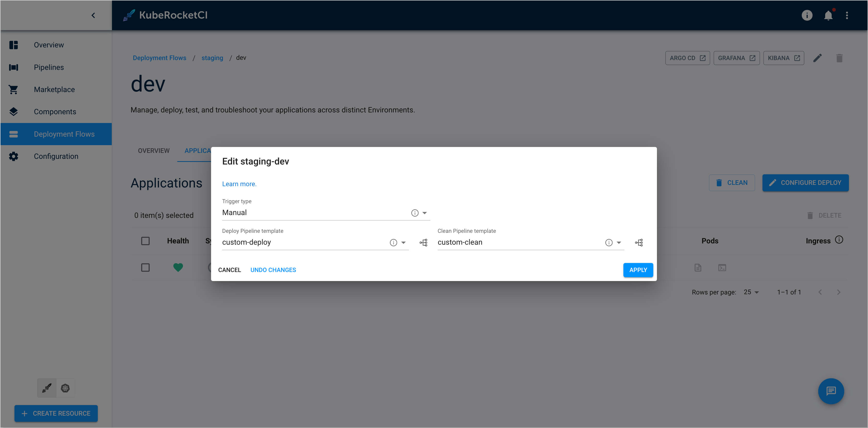
Task: Click the edit pencil icon for dev
Action: pyautogui.click(x=818, y=57)
